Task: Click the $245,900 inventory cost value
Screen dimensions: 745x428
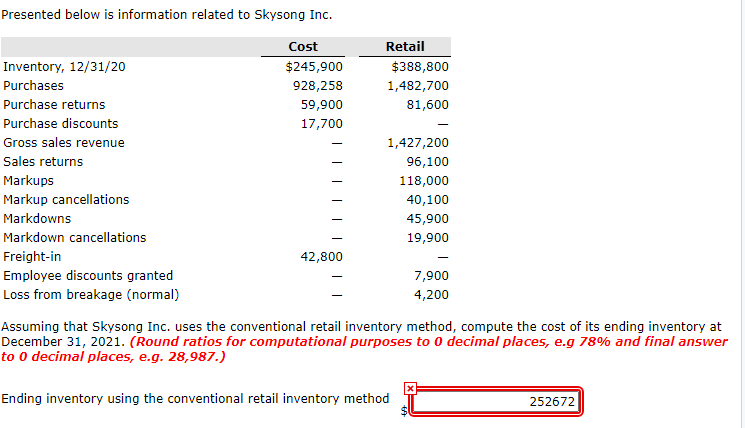Action: [314, 67]
